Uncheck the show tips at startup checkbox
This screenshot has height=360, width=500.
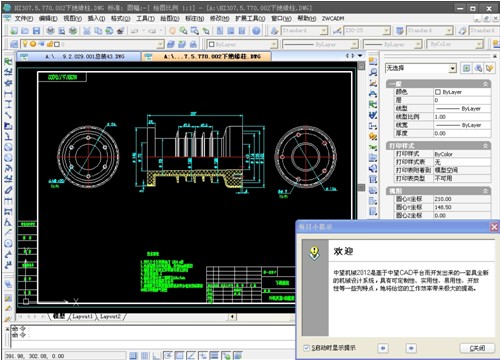coord(306,348)
